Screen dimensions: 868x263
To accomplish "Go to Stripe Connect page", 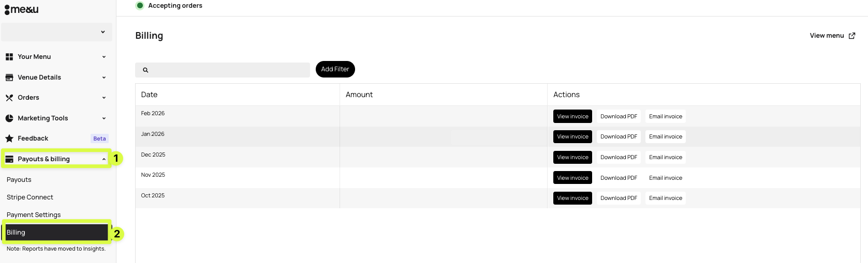I will tap(30, 197).
